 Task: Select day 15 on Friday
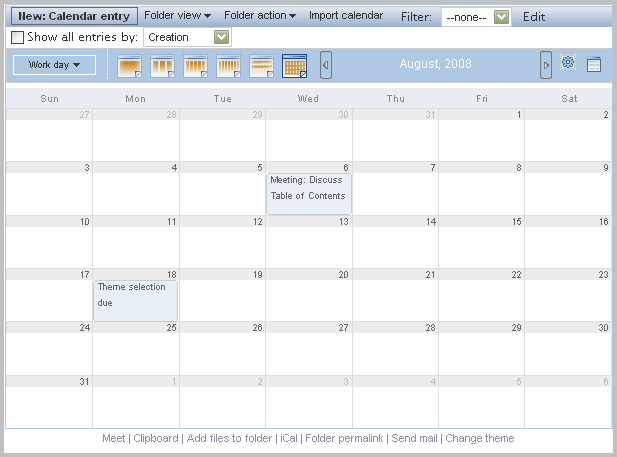click(x=517, y=222)
